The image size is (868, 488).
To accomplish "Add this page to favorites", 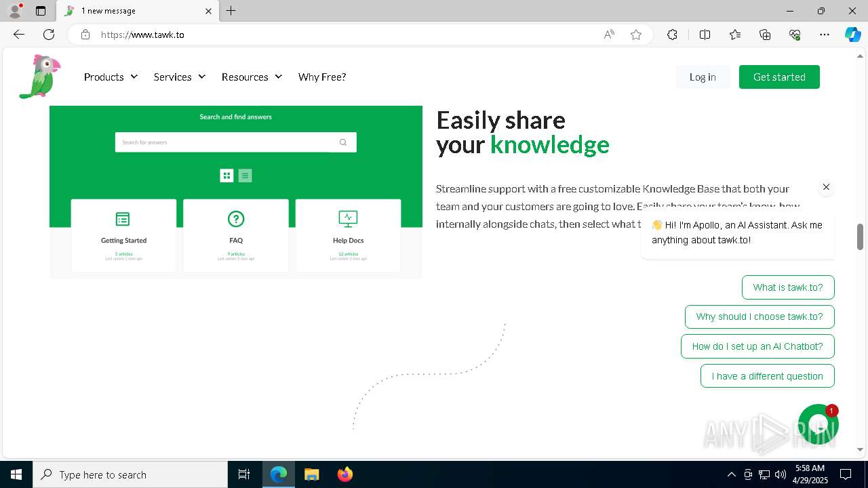I will coord(636,35).
